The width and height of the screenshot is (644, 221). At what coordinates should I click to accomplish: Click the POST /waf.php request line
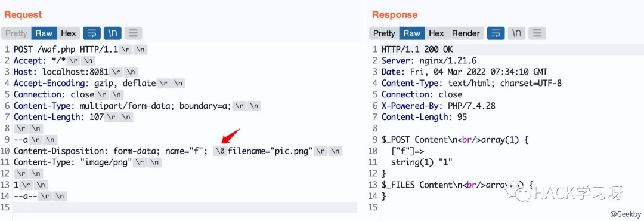(x=66, y=50)
